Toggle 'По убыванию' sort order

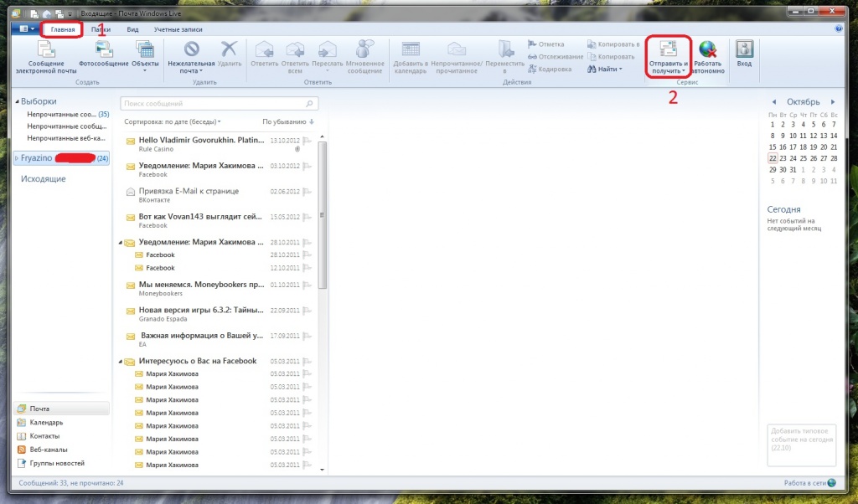pos(288,121)
